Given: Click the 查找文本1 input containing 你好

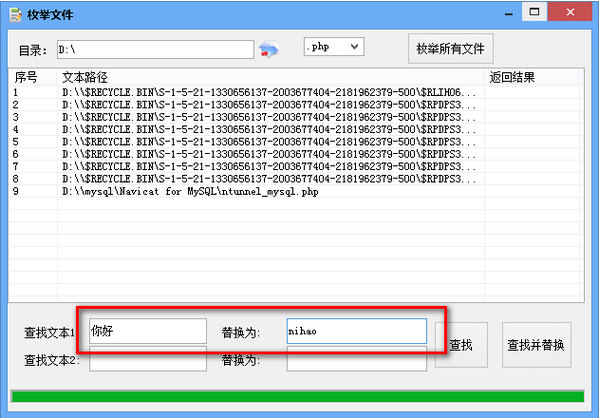Looking at the screenshot, I should coord(148,331).
